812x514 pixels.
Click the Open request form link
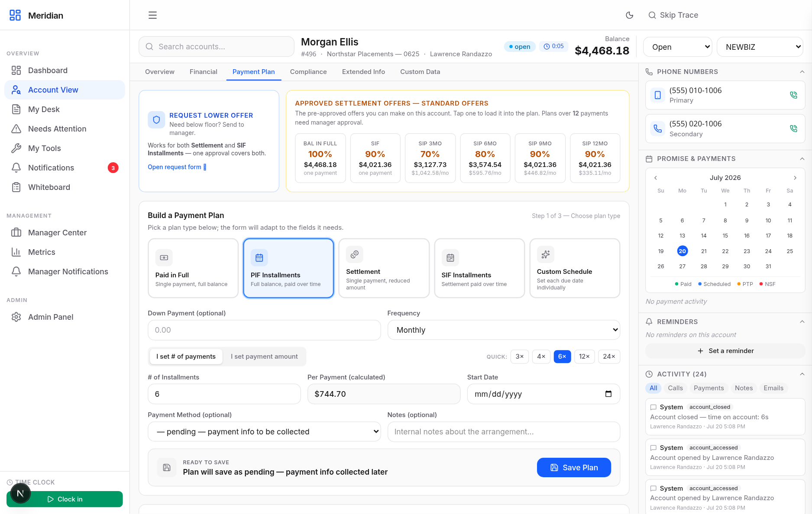coord(177,167)
